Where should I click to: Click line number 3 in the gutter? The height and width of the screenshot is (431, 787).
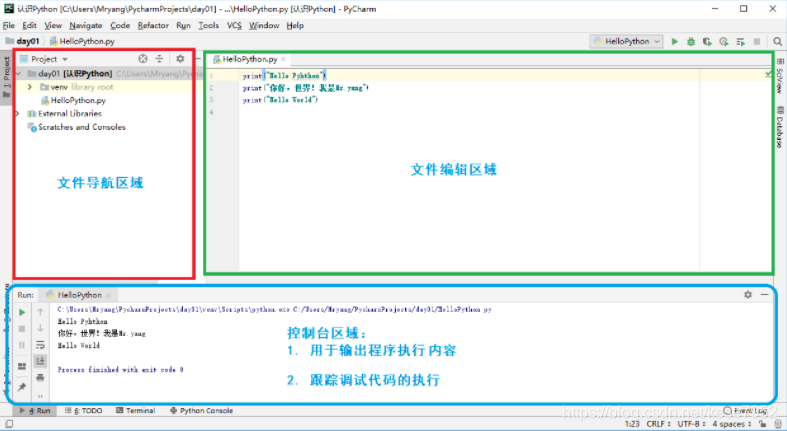coord(211,100)
